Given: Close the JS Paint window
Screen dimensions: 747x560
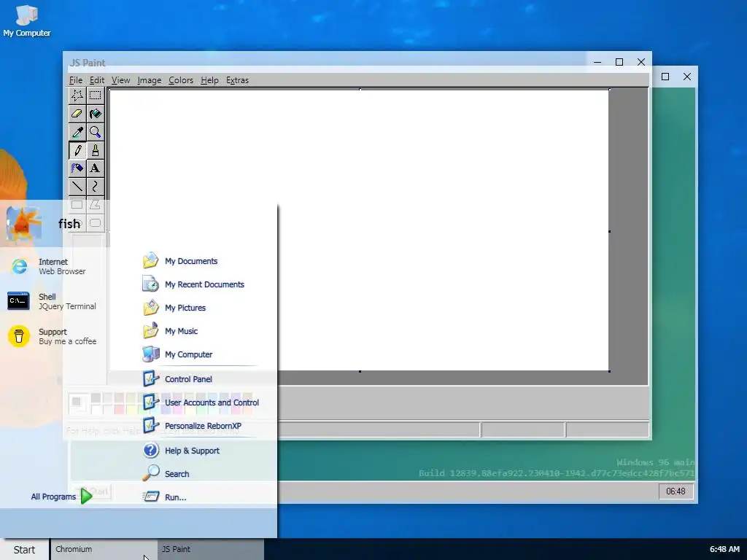Looking at the screenshot, I should (641, 62).
